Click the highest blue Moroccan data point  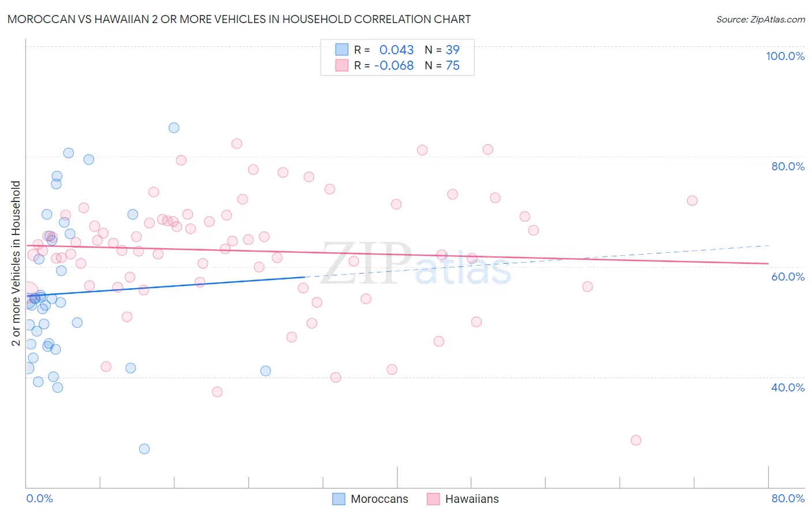click(x=174, y=128)
